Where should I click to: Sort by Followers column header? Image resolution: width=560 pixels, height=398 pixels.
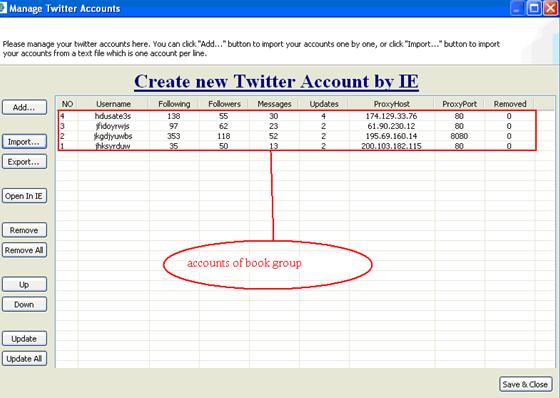pos(224,104)
